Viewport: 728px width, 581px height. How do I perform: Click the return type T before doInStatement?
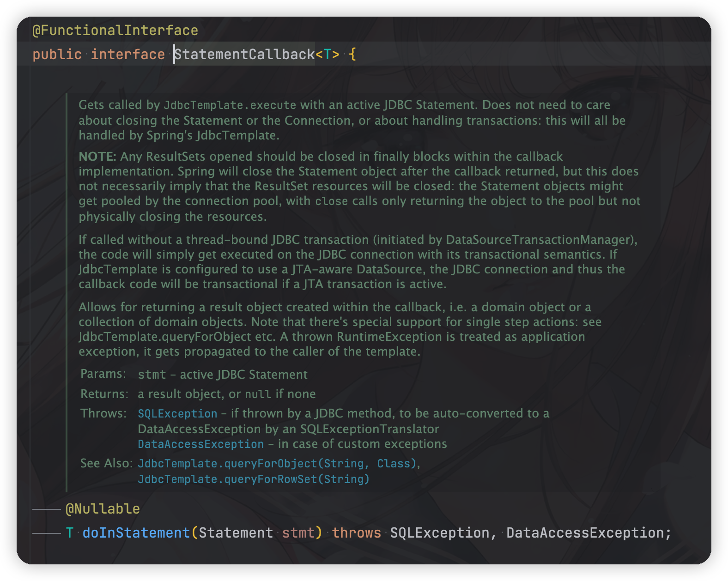pos(69,533)
